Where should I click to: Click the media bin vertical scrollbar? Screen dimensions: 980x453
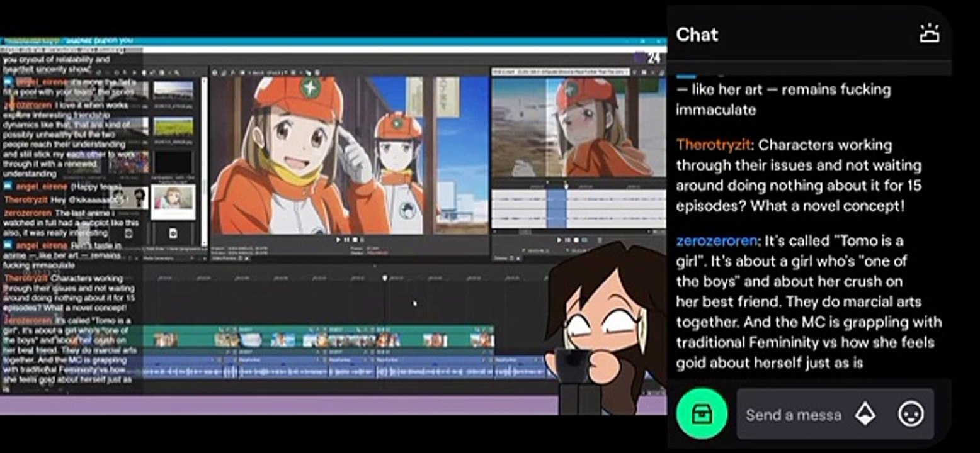click(203, 160)
